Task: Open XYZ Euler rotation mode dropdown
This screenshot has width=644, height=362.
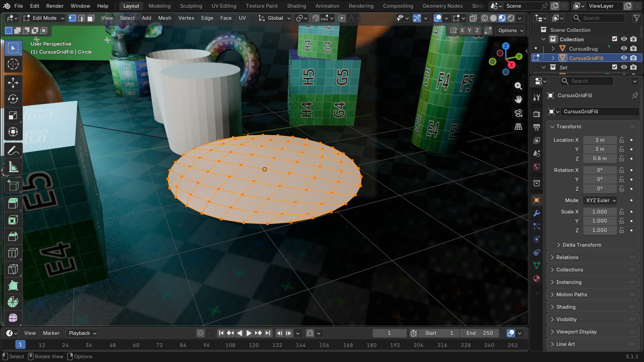Action: click(x=600, y=200)
